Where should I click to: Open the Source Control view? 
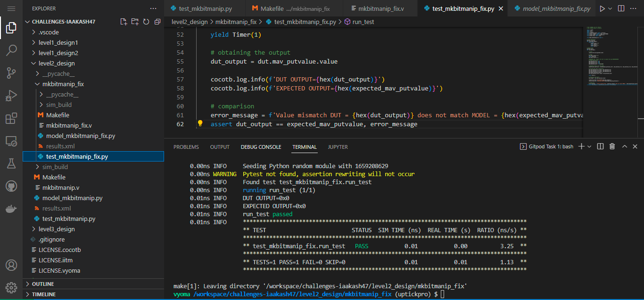pyautogui.click(x=11, y=73)
